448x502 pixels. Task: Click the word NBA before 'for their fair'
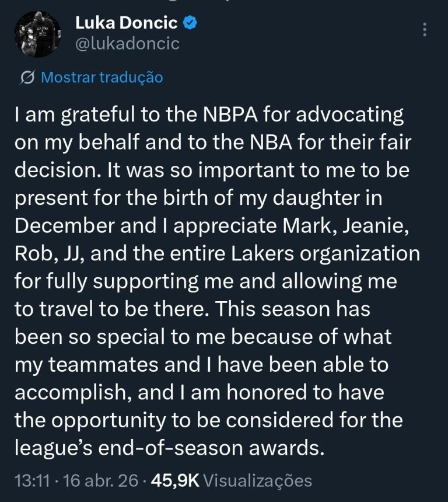coord(271,142)
